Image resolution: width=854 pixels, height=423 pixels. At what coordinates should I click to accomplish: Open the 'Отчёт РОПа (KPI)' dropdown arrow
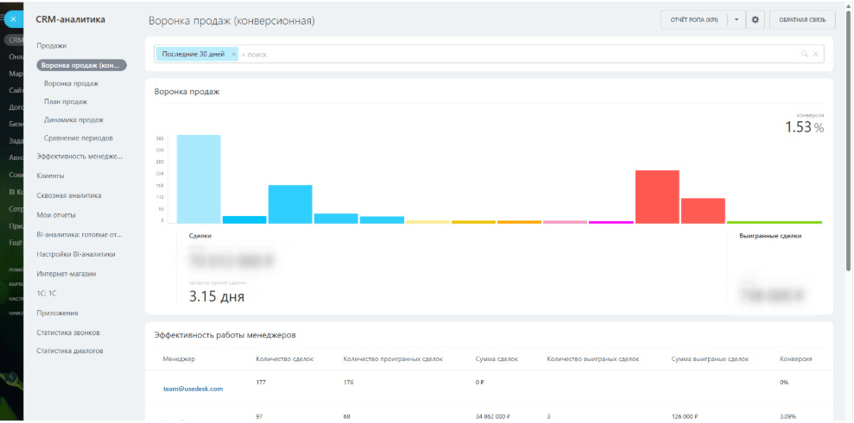pyautogui.click(x=736, y=20)
